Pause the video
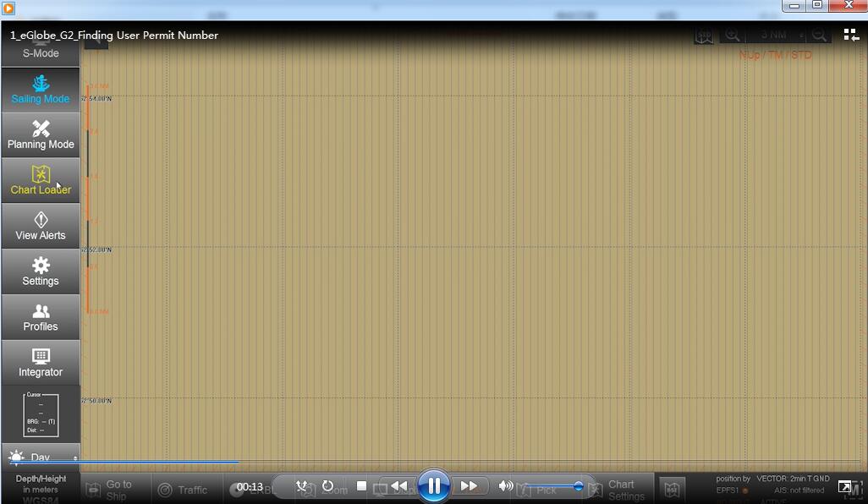This screenshot has width=868, height=504. (434, 485)
